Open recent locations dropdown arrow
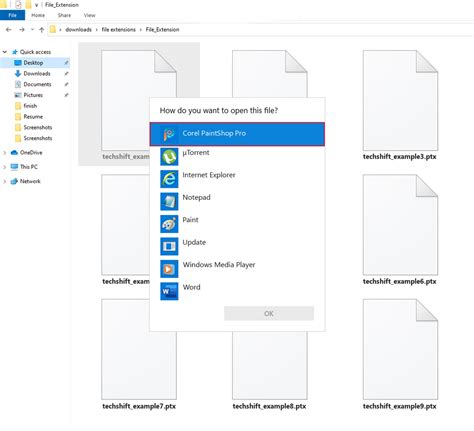Image resolution: width=474 pixels, height=431 pixels. (32, 30)
